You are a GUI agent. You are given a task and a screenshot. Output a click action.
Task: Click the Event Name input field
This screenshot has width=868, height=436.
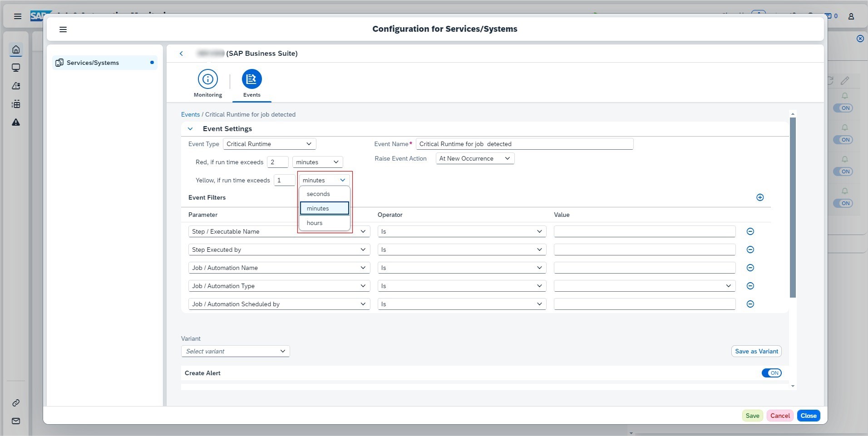click(524, 144)
